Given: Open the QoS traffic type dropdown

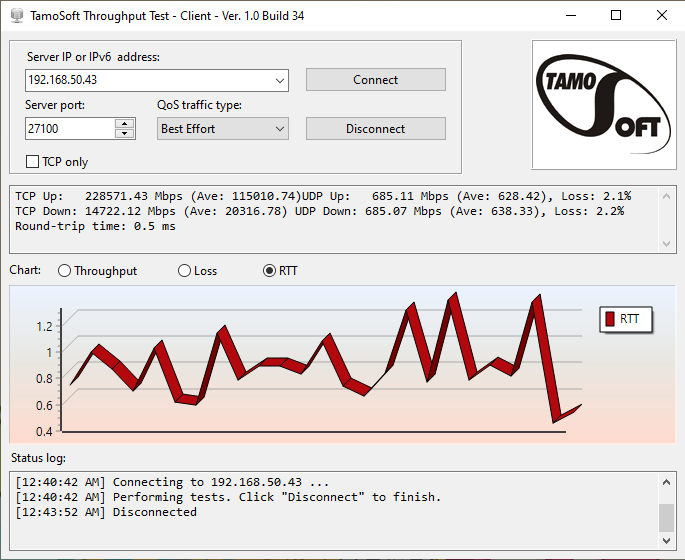Looking at the screenshot, I should tap(278, 129).
